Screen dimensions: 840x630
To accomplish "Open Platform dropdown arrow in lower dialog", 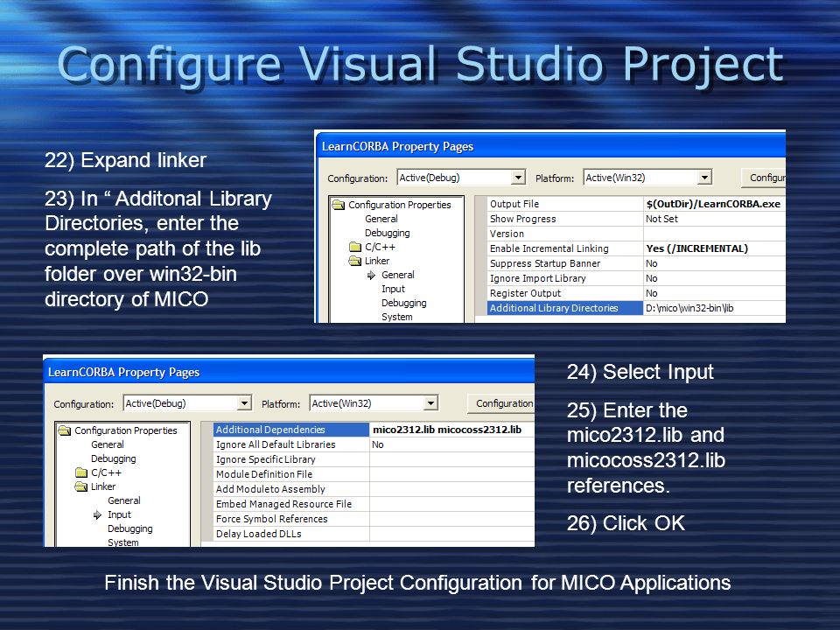I will click(430, 402).
